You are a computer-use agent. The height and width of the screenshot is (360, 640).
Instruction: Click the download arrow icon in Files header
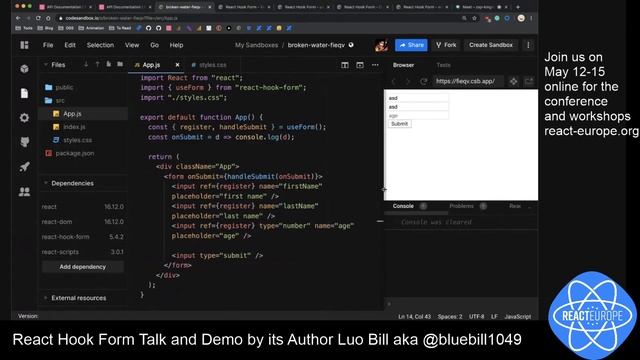[x=86, y=64]
